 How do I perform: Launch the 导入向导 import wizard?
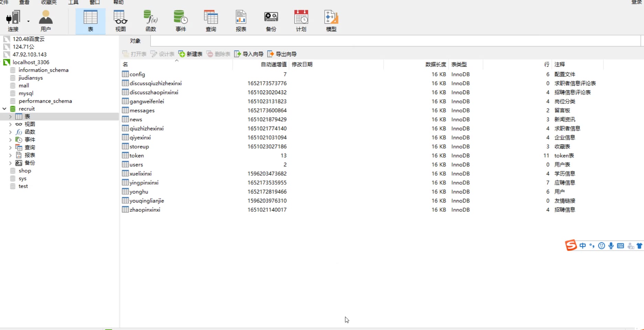[249, 54]
